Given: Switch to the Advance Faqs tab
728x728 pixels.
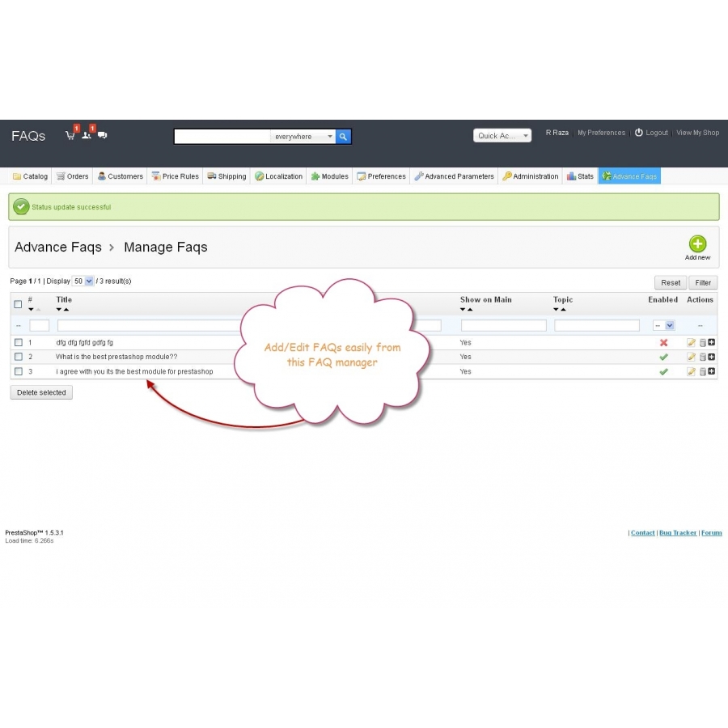Looking at the screenshot, I should (629, 176).
